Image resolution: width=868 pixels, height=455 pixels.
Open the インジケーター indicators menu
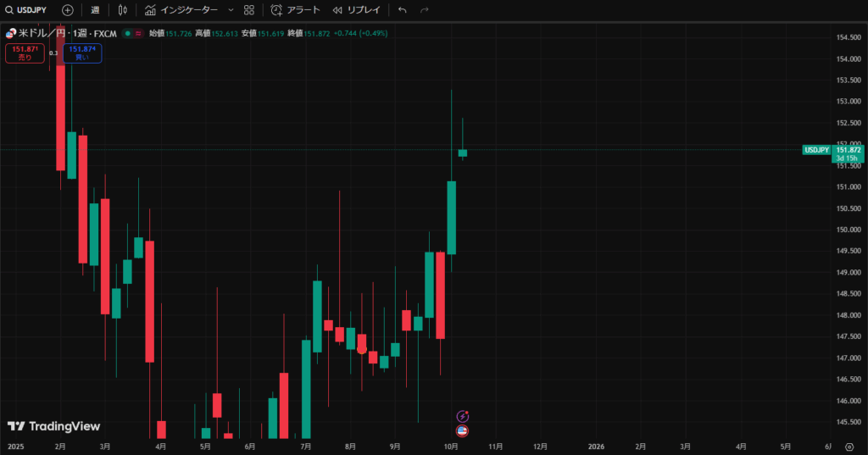click(x=181, y=10)
